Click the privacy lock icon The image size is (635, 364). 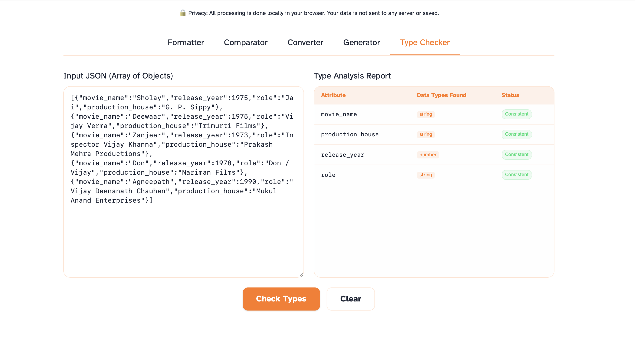(x=183, y=13)
